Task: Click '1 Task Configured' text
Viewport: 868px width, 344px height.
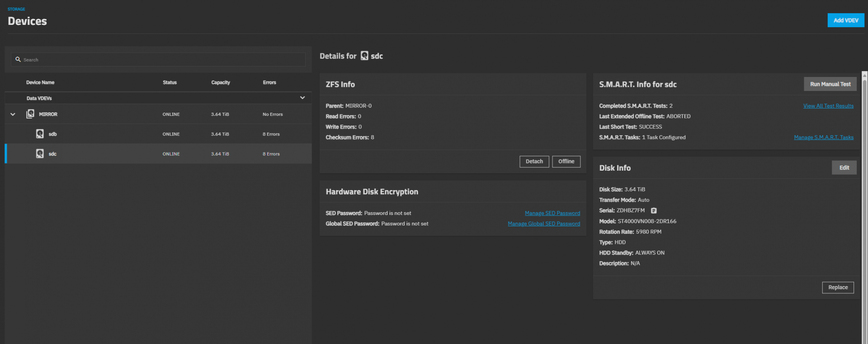Action: pyautogui.click(x=664, y=138)
